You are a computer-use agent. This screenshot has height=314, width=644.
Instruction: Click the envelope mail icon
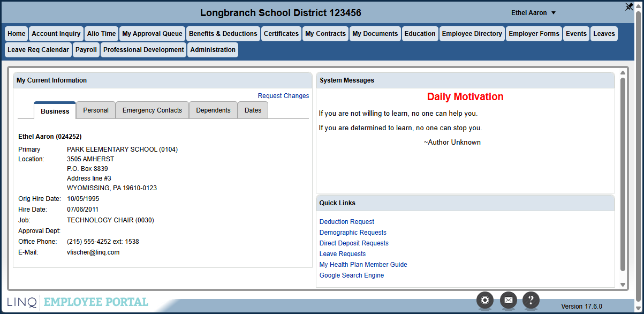(x=508, y=301)
